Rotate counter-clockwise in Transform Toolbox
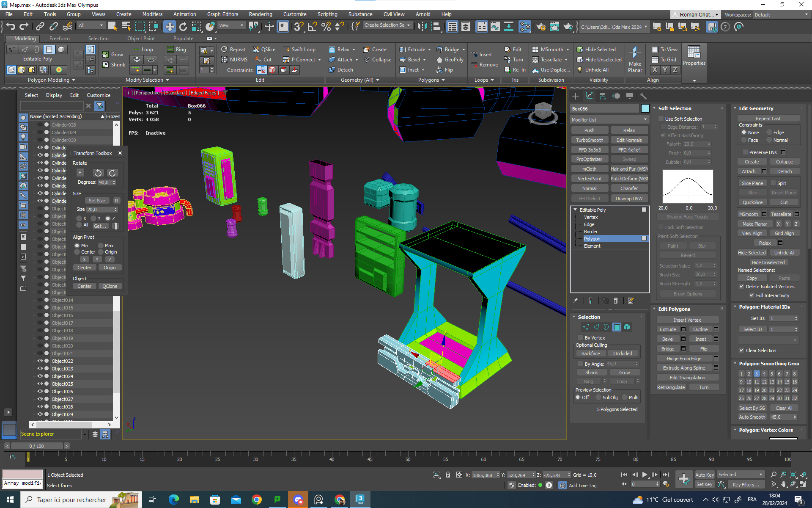Screen dimensions: 812x508 (x=98, y=173)
